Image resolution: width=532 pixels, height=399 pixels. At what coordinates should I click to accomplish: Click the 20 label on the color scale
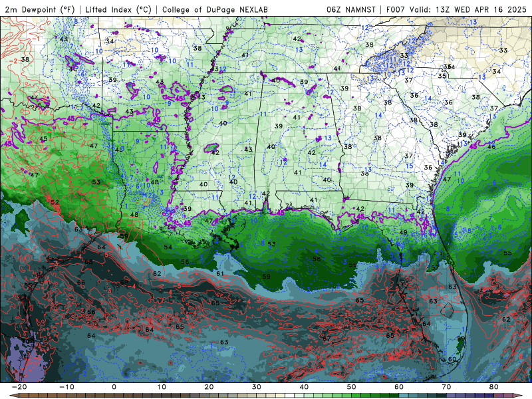click(209, 387)
